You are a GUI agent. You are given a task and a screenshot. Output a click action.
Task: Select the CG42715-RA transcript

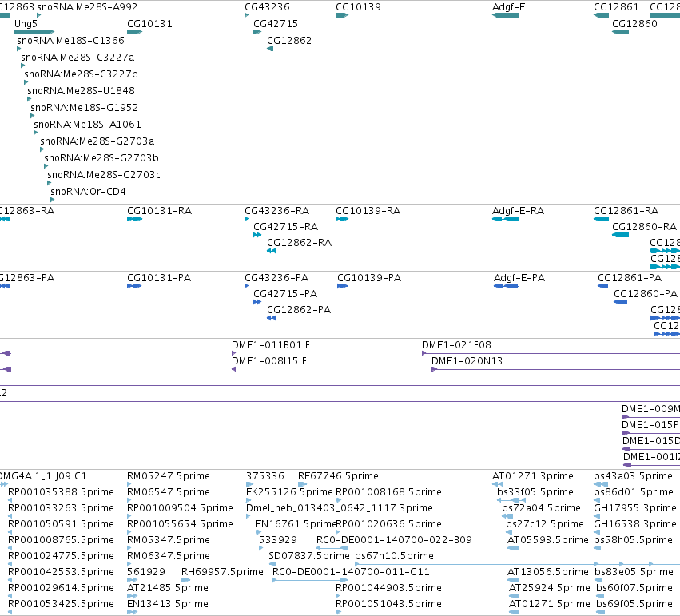(x=257, y=235)
